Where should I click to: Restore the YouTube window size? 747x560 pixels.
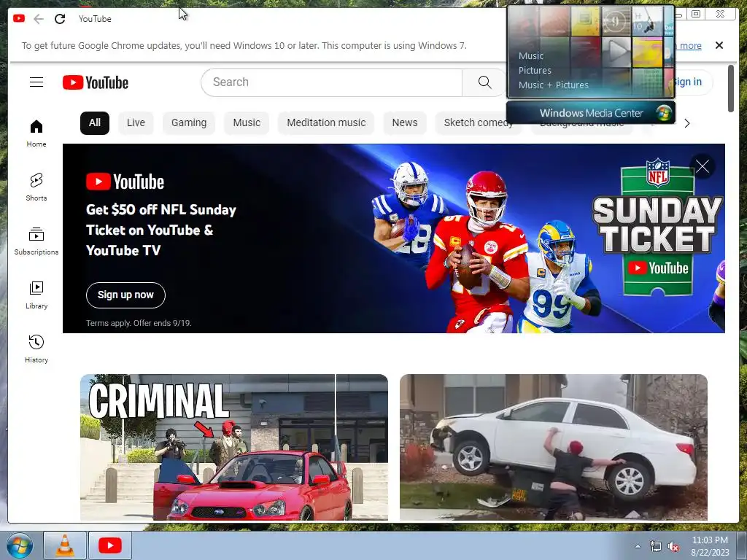coord(696,14)
